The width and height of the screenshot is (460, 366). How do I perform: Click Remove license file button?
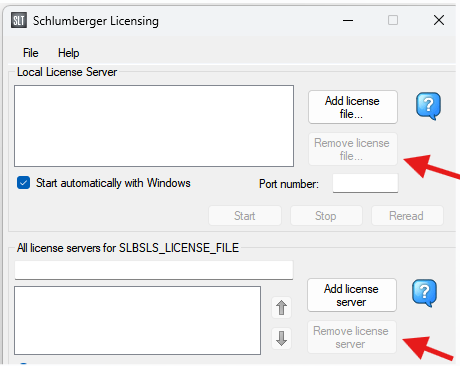[x=353, y=149]
